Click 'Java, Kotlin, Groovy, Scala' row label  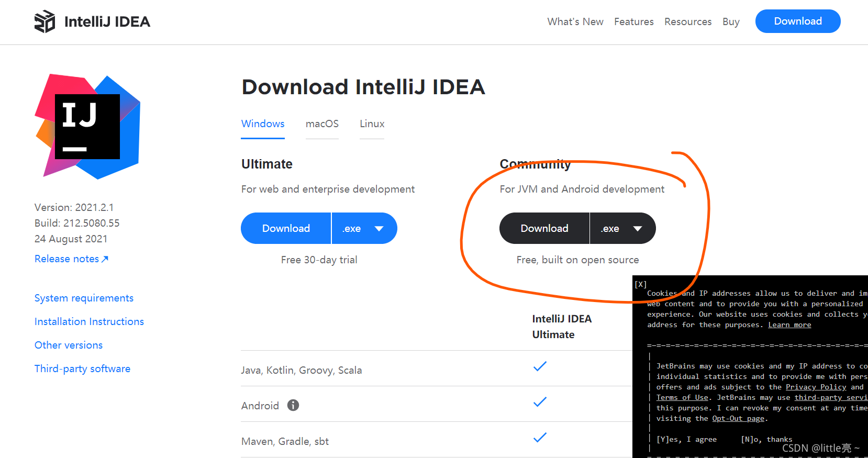pos(301,370)
